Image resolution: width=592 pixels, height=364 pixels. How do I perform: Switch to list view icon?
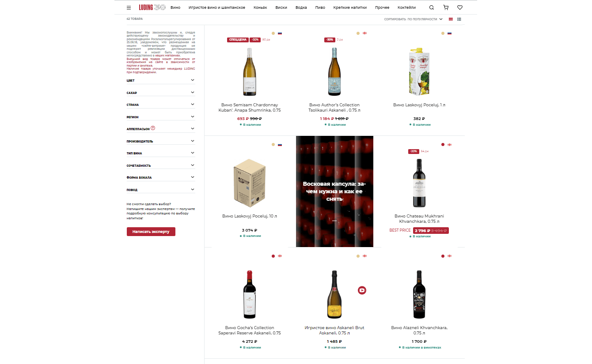tap(459, 19)
